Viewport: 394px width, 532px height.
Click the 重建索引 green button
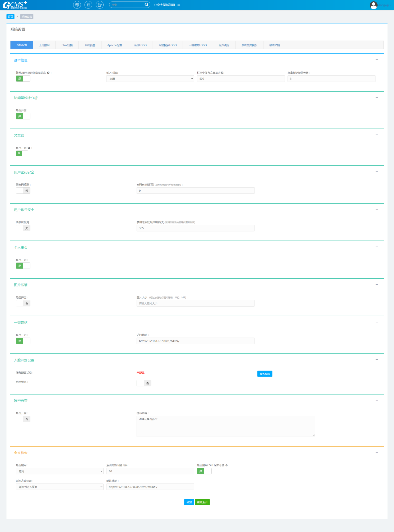202,502
